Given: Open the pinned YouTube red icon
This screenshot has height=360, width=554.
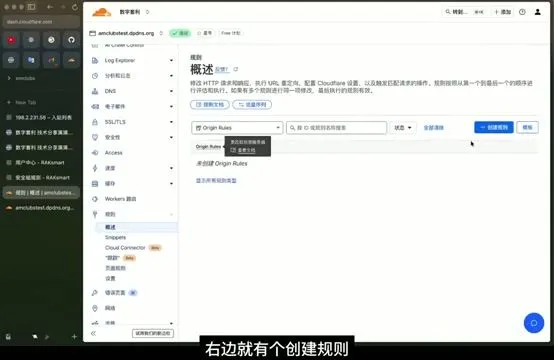Looking at the screenshot, I should pos(11,40).
